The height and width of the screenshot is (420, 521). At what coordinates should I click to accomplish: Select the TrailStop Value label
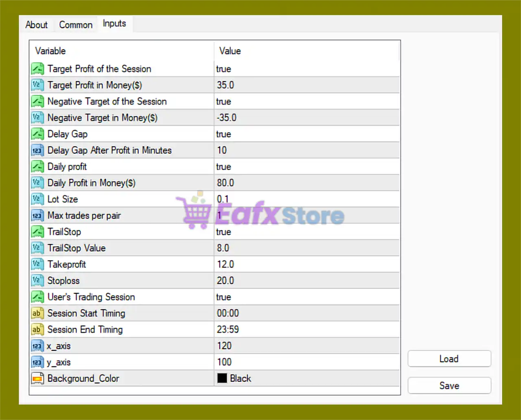coord(77,248)
